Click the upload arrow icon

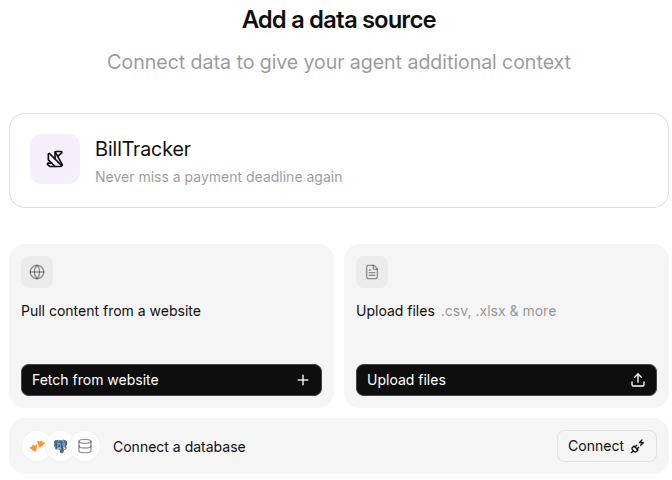pyautogui.click(x=638, y=380)
